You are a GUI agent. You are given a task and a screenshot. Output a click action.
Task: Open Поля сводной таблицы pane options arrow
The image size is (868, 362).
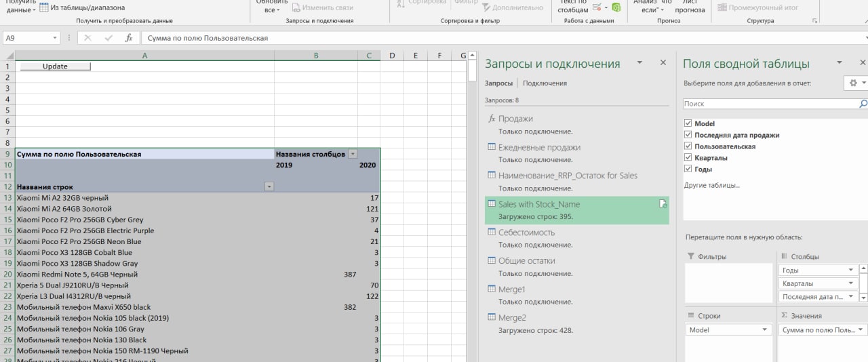840,62
